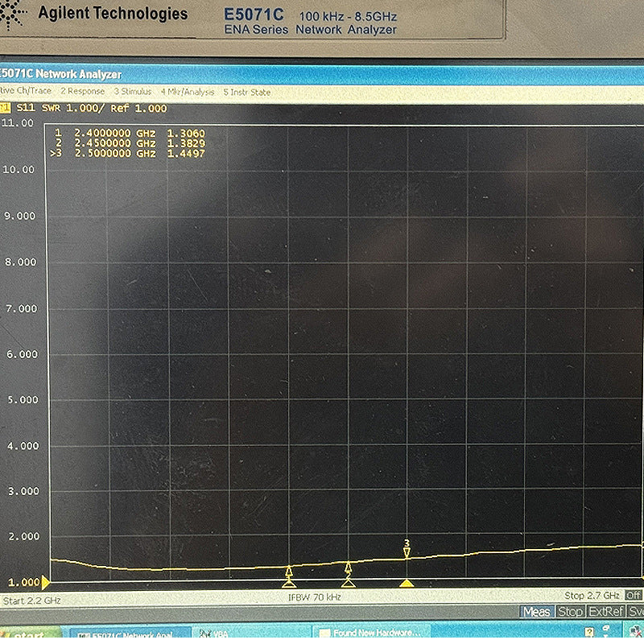This screenshot has width=644, height=644.
Task: Click the Off indicator beside Stop frequency
Action: [633, 595]
